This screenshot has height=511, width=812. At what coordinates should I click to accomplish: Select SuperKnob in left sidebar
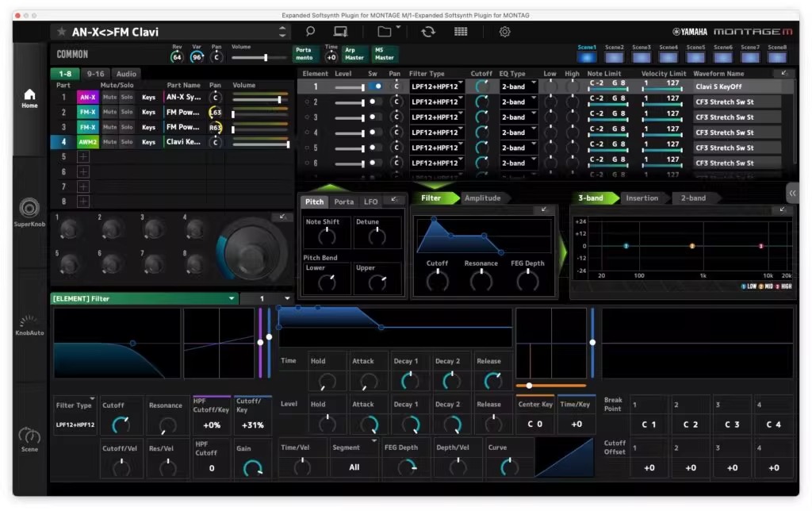[x=29, y=213]
